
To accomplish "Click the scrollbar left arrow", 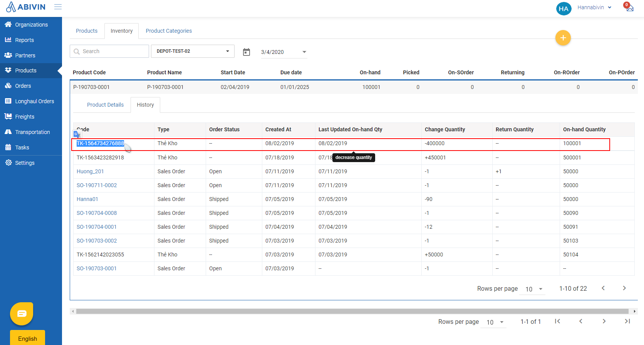I will click(x=72, y=311).
